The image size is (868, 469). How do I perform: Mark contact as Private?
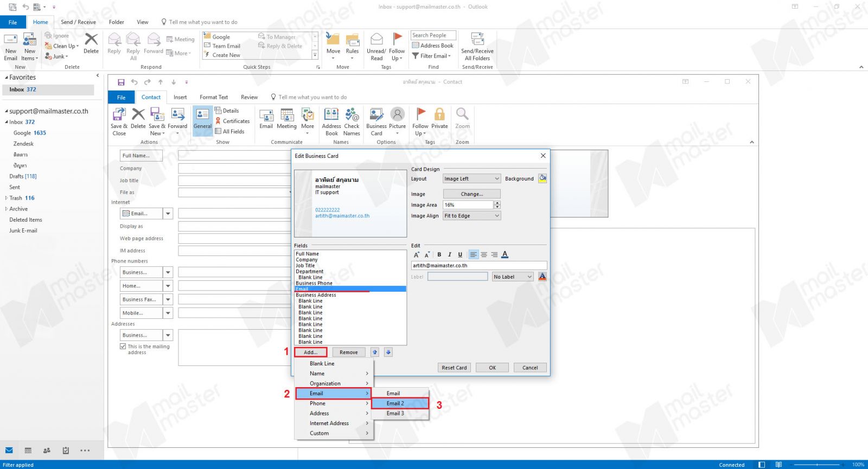(439, 118)
